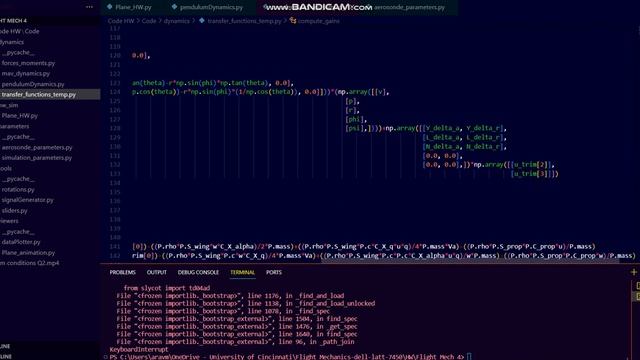This screenshot has height=360, width=640.
Task: Open dataPlotter.py in explorer
Action: coord(21,242)
